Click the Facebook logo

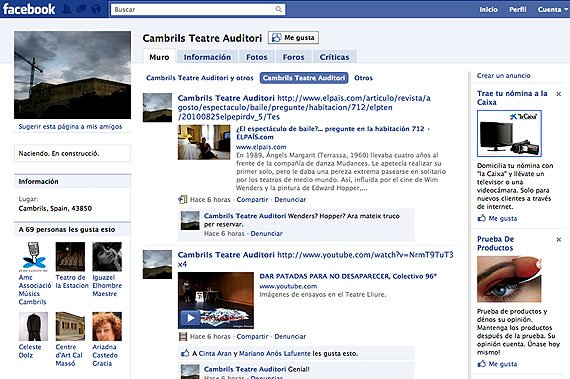[x=29, y=9]
